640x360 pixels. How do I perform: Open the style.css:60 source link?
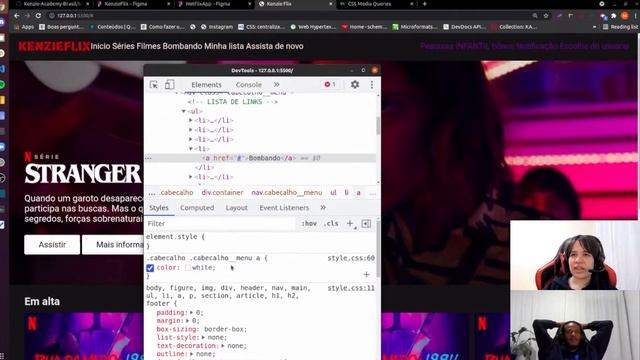click(351, 258)
